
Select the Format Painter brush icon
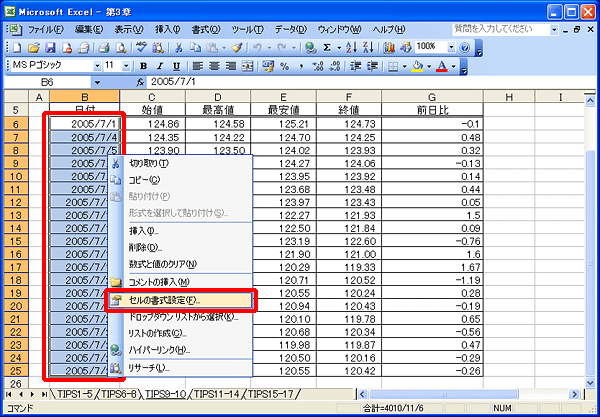tap(237, 47)
